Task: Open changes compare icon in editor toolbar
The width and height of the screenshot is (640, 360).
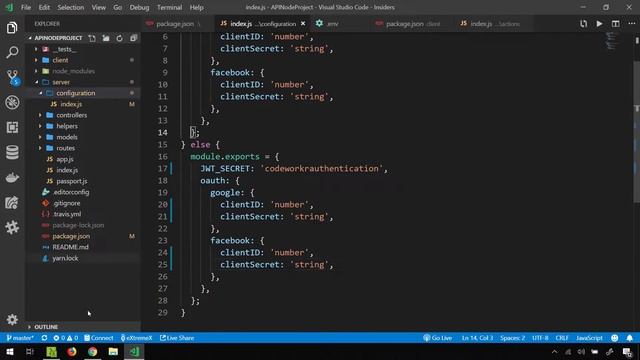Action: [584, 24]
